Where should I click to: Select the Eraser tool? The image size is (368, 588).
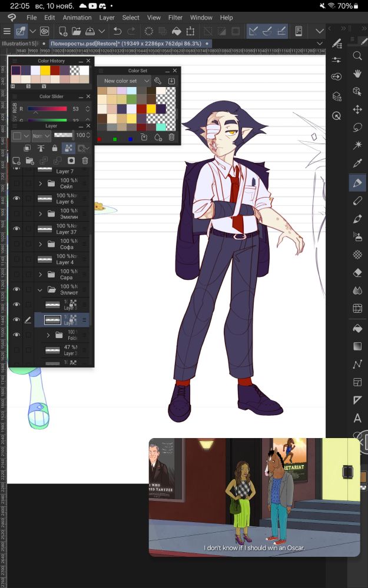357,273
